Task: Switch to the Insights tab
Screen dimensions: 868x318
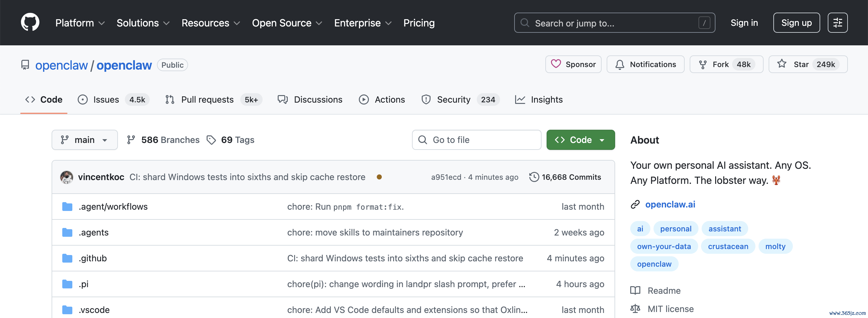Action: coord(539,99)
